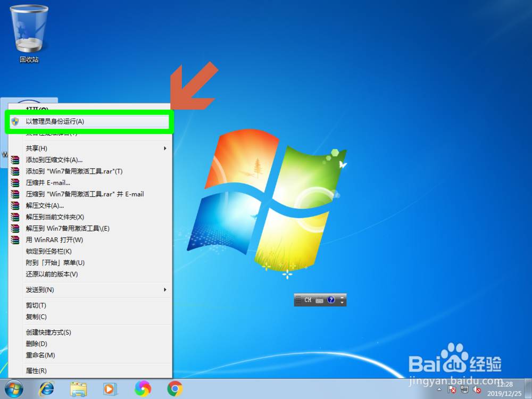Viewport: 532px width, 399px height.
Task: Open the Action Center flag icon
Action: [x=452, y=389]
